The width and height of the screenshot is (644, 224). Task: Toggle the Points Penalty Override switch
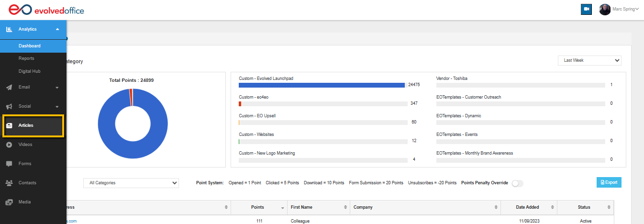click(x=517, y=183)
